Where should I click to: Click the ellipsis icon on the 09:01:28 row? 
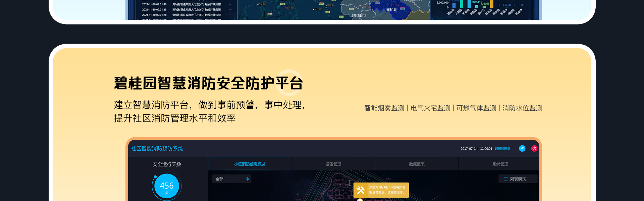230,15
